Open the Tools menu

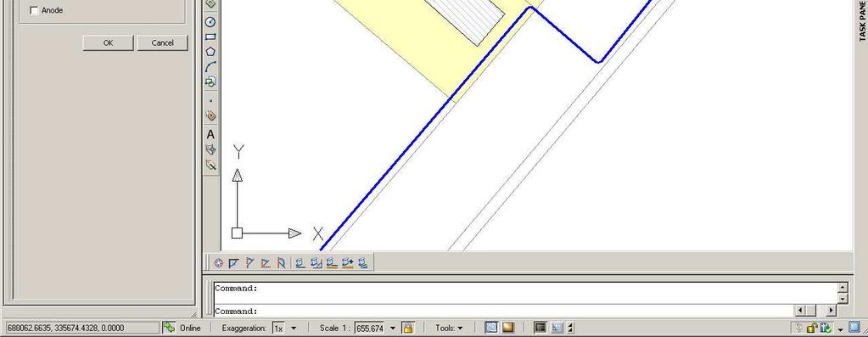pyautogui.click(x=449, y=329)
